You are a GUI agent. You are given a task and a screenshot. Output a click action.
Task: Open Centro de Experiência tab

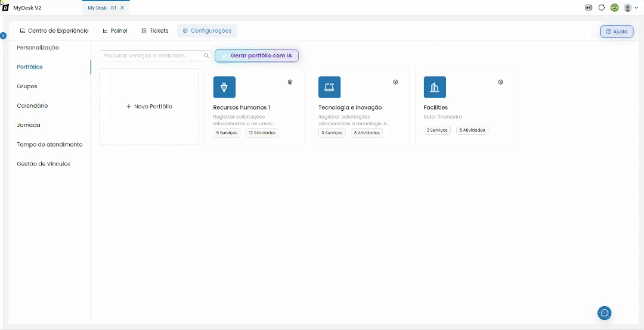coord(54,31)
